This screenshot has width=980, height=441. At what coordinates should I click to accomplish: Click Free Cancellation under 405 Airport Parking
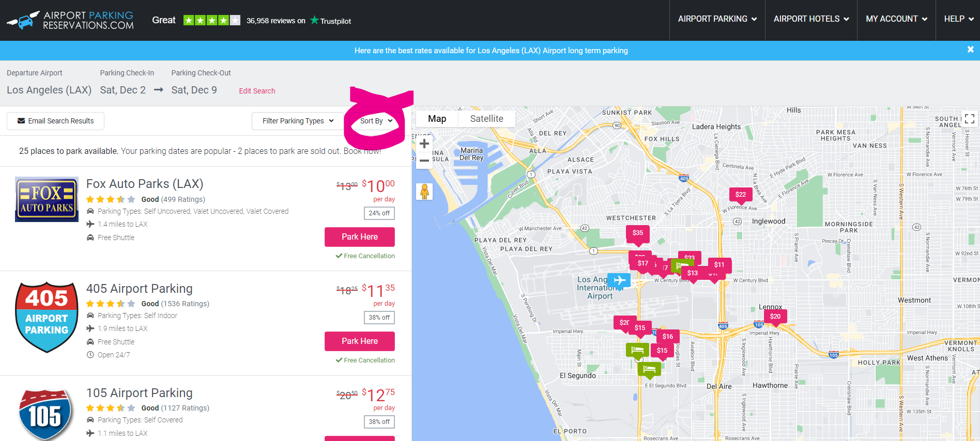coord(365,360)
